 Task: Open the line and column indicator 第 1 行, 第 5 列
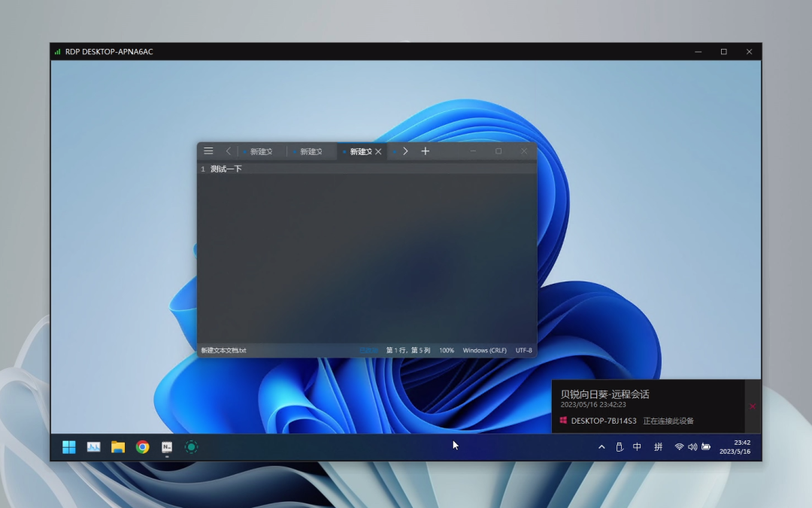408,351
